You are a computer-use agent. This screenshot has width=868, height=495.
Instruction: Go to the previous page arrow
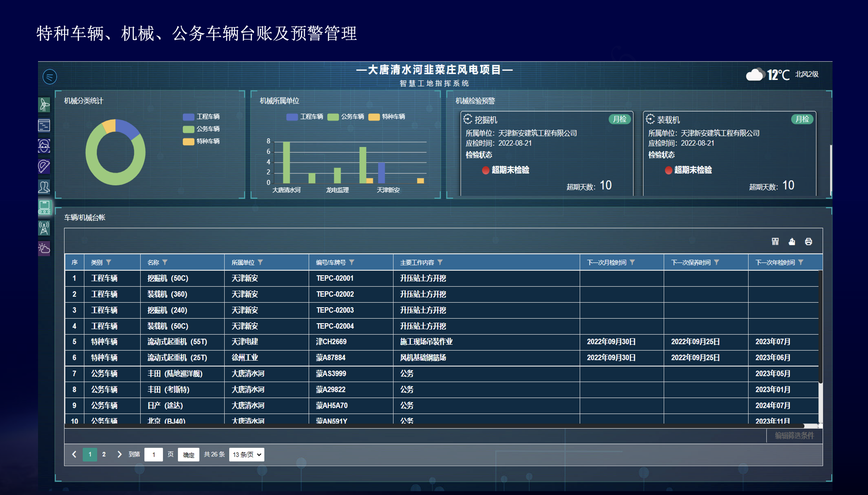pyautogui.click(x=74, y=454)
